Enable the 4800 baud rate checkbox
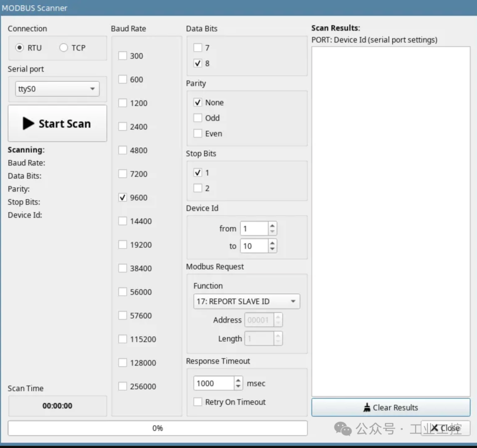477x448 pixels. 123,150
